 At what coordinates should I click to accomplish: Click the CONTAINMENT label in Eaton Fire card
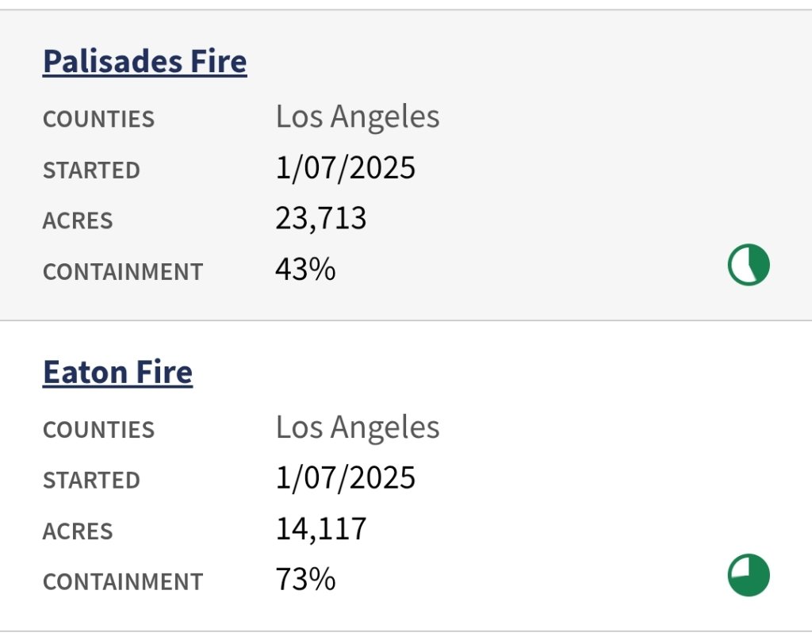point(123,582)
